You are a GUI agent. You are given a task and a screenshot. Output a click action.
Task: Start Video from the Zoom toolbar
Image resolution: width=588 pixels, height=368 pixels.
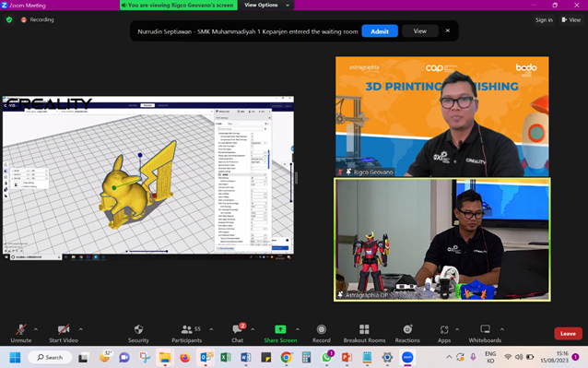(64, 334)
